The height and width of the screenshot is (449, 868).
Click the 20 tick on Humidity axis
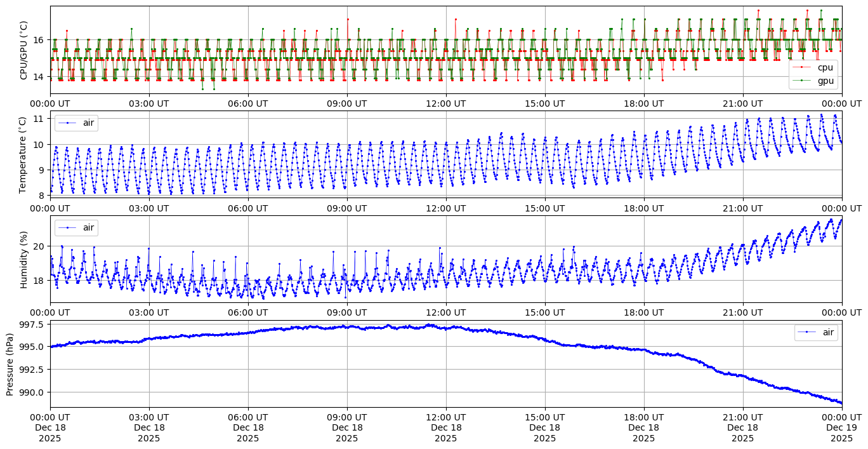(39, 246)
